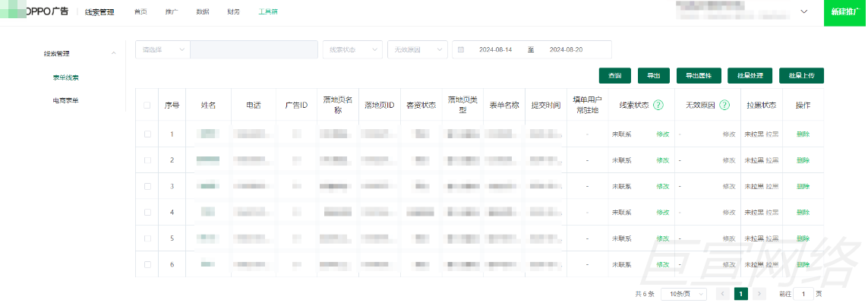Click the 序号 column header
The width and height of the screenshot is (868, 303).
point(172,106)
